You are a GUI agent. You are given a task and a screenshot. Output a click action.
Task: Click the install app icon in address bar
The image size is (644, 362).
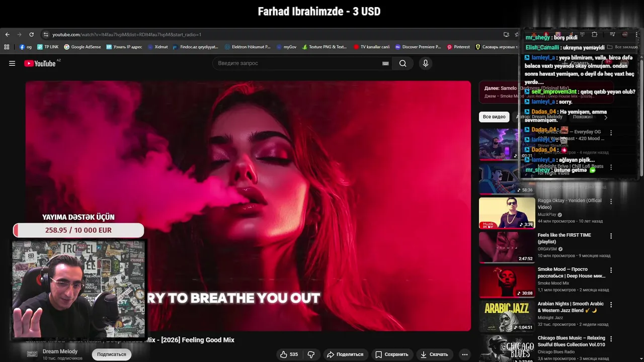pos(506,35)
